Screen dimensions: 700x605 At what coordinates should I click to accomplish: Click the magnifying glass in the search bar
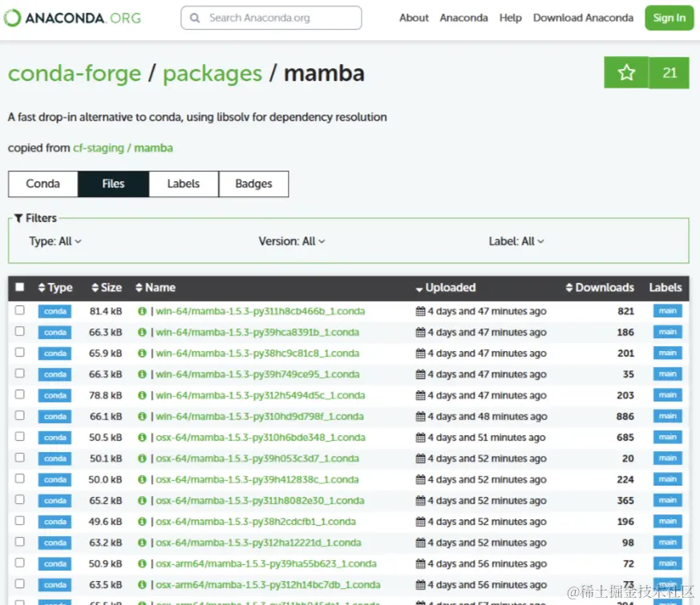click(x=193, y=17)
